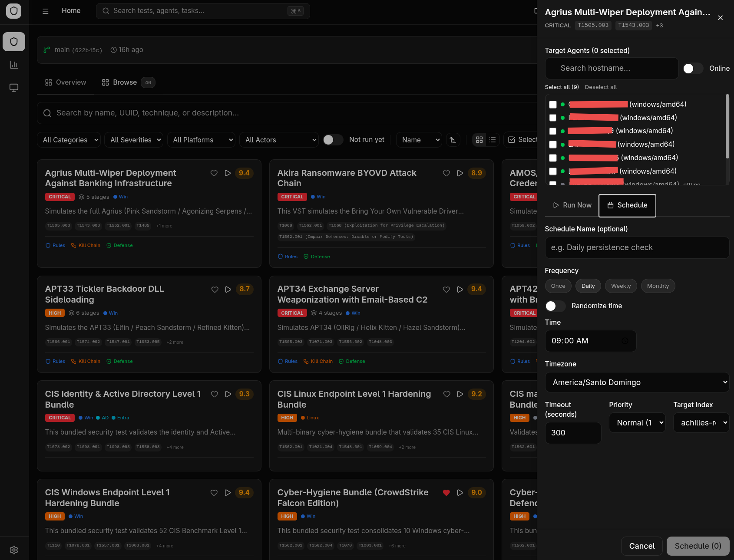Choose Once frequency
This screenshot has height=560, width=734.
(x=558, y=286)
